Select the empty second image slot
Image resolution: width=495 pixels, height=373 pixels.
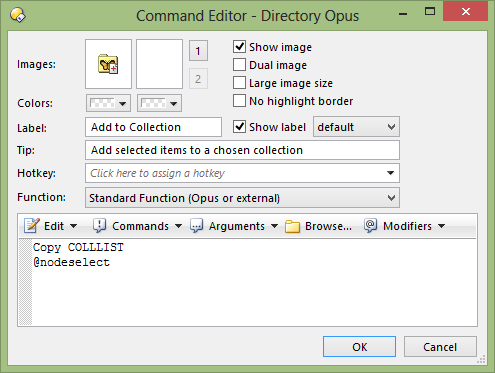[159, 64]
